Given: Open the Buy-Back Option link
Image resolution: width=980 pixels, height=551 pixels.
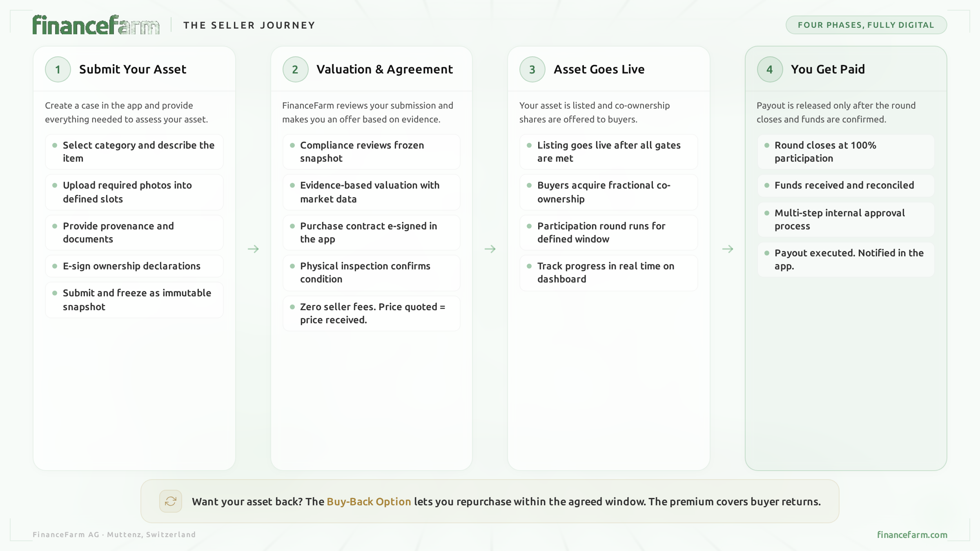Looking at the screenshot, I should point(369,502).
